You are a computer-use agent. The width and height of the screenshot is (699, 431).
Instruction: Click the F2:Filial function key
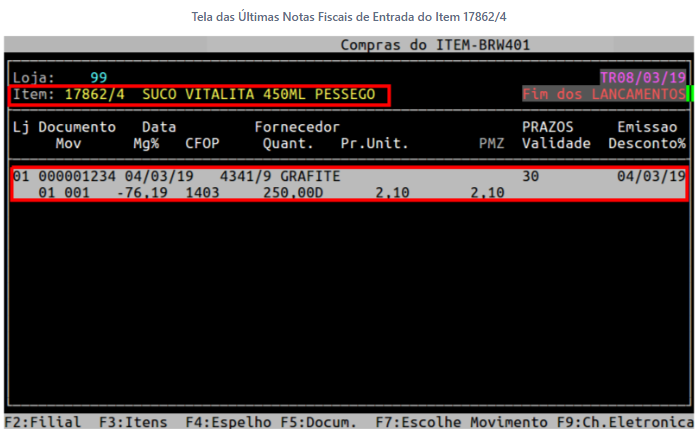pyautogui.click(x=41, y=422)
